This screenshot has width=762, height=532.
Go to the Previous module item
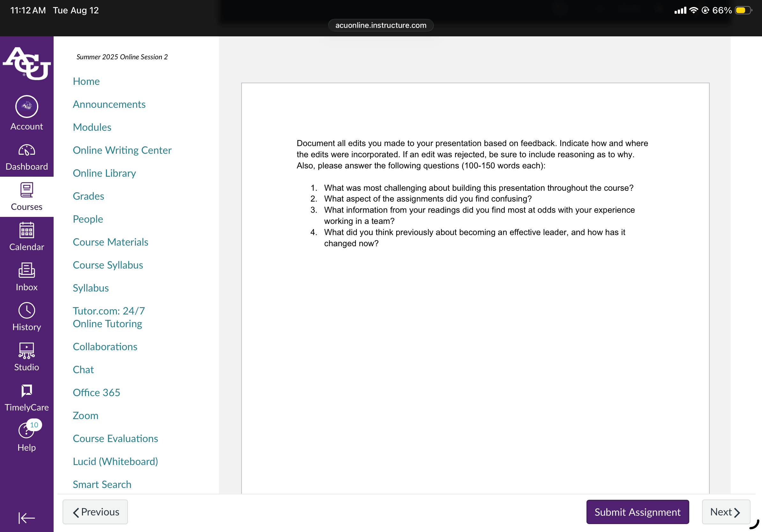[95, 512]
